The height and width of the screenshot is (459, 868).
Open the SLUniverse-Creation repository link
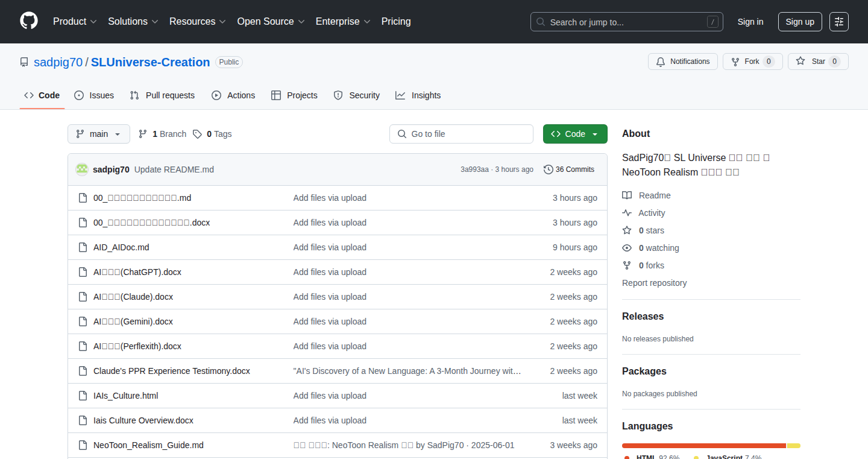click(151, 62)
